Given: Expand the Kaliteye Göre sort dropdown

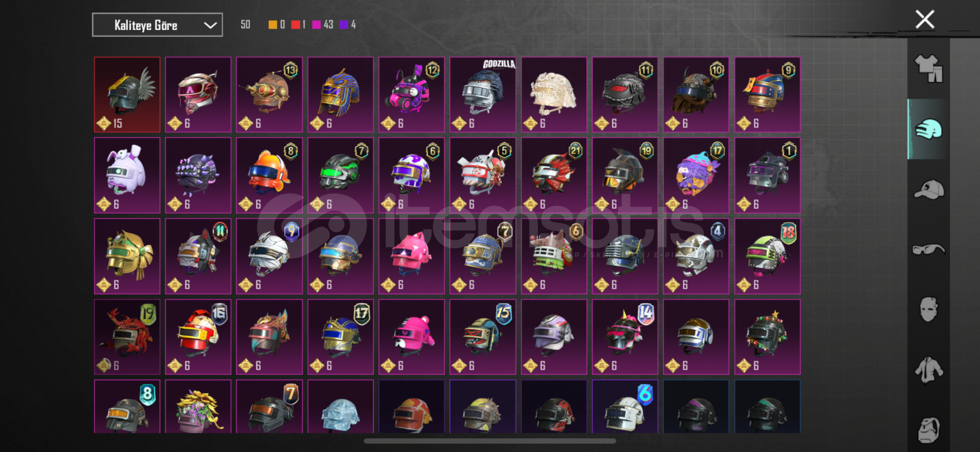Looking at the screenshot, I should click(157, 25).
